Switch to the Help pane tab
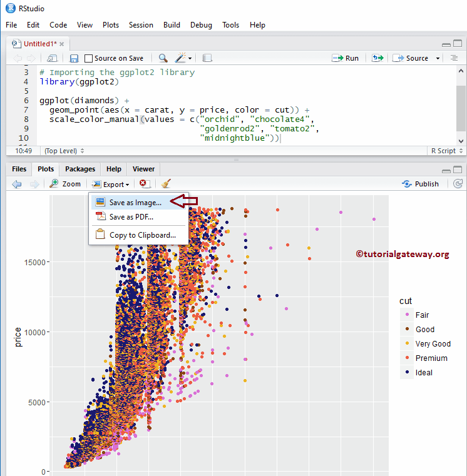Screen dimensions: 467x476 point(114,169)
